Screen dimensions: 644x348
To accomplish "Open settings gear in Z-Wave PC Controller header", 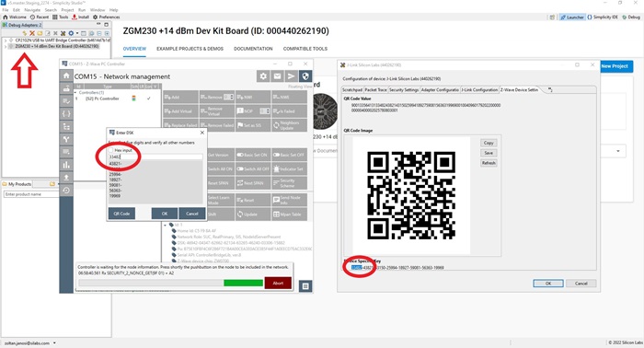I will [263, 76].
